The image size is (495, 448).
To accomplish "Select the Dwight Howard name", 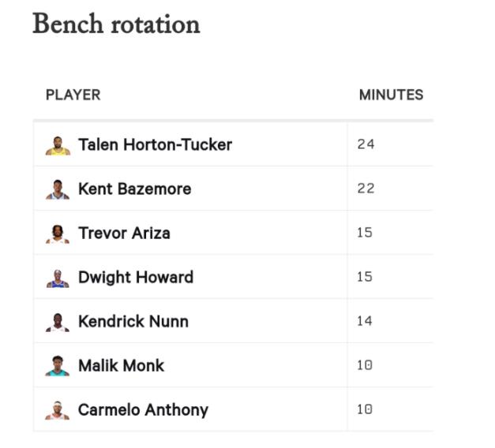I will coord(136,278).
